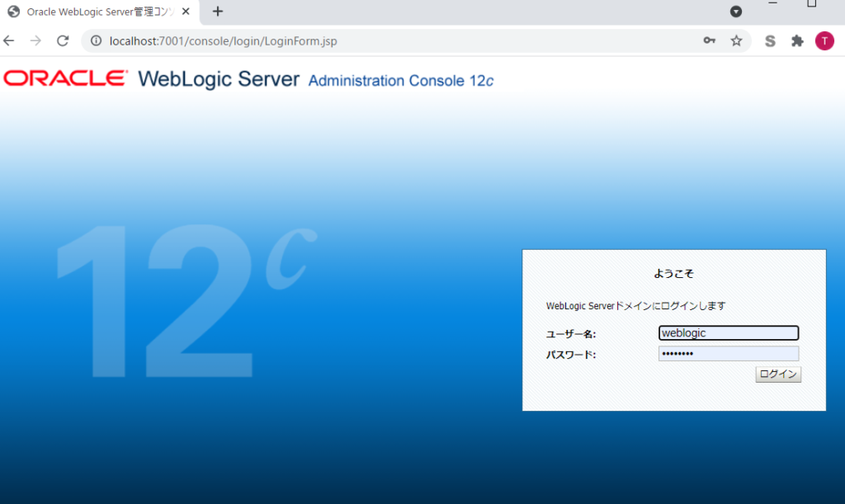
Task: Reload the WebLogic login page
Action: click(x=63, y=41)
